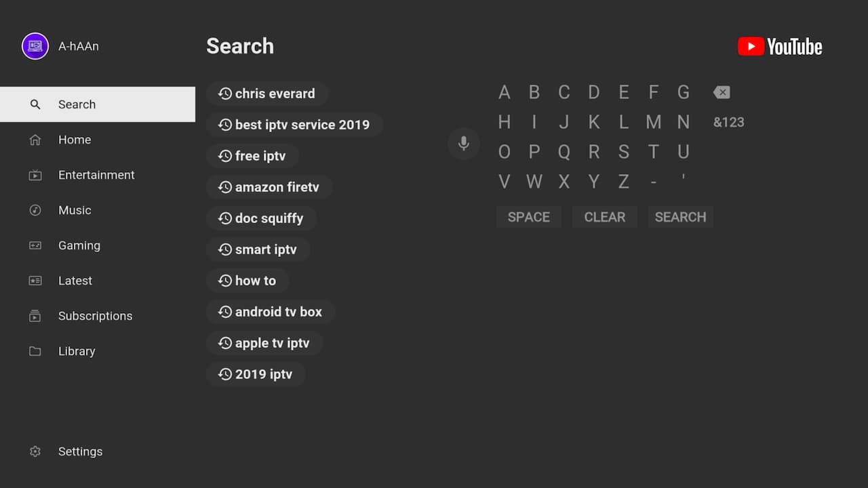
Task: Select the Gaming controller icon
Action: pyautogui.click(x=35, y=245)
